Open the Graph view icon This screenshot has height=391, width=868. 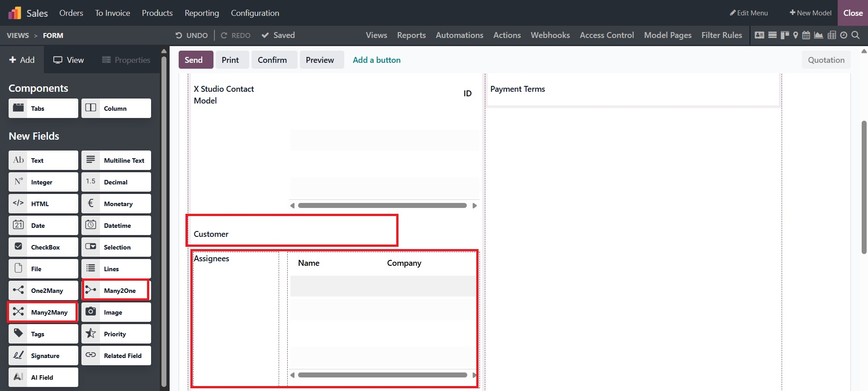(x=819, y=35)
